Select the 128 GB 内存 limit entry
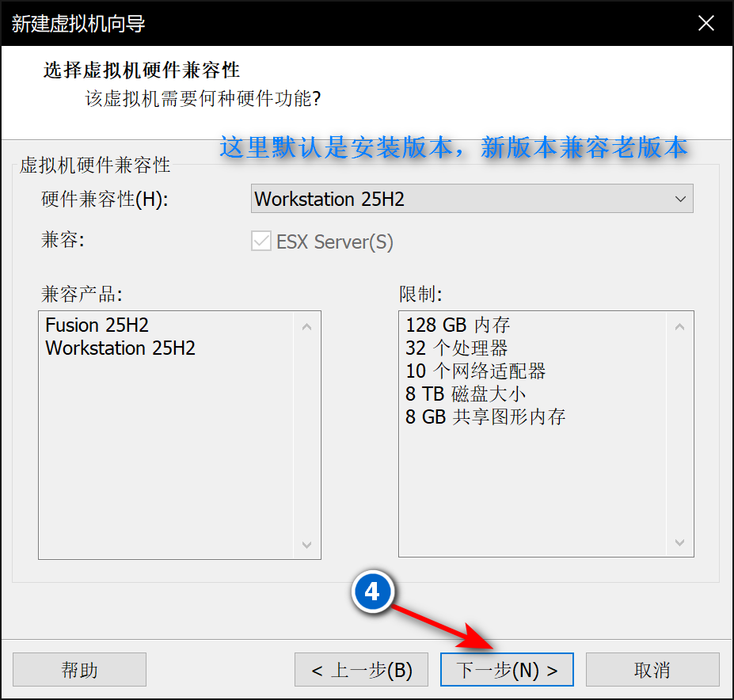The height and width of the screenshot is (700, 734). [x=458, y=325]
